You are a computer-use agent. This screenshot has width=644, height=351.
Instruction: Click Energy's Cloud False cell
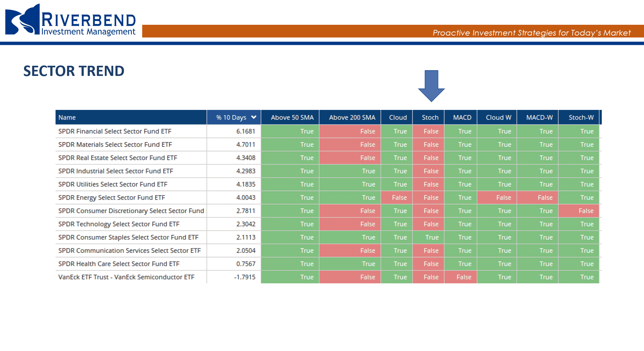(x=397, y=198)
